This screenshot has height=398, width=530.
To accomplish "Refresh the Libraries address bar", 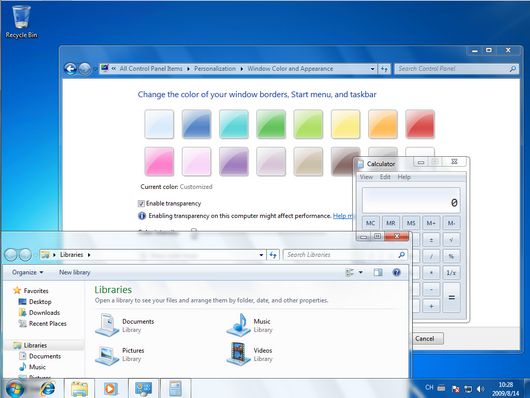I will (x=273, y=255).
